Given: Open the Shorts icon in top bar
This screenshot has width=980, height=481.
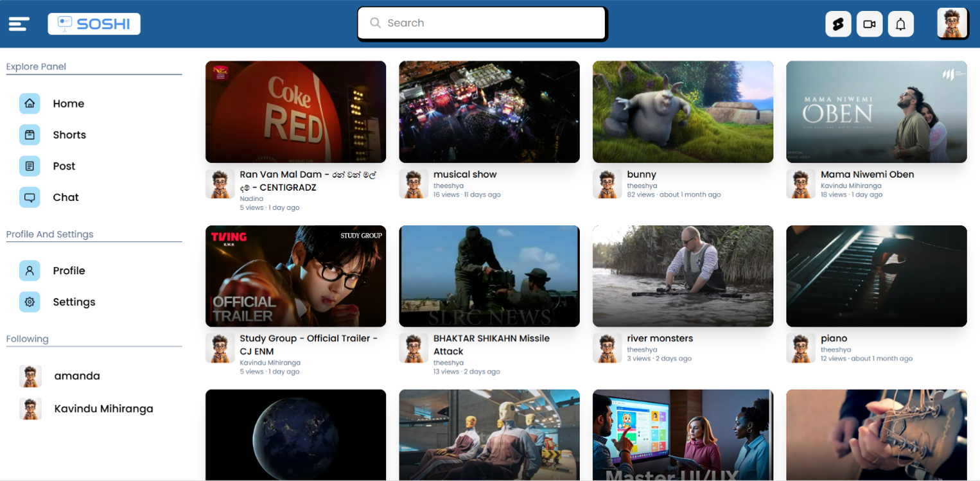Looking at the screenshot, I should tap(837, 24).
